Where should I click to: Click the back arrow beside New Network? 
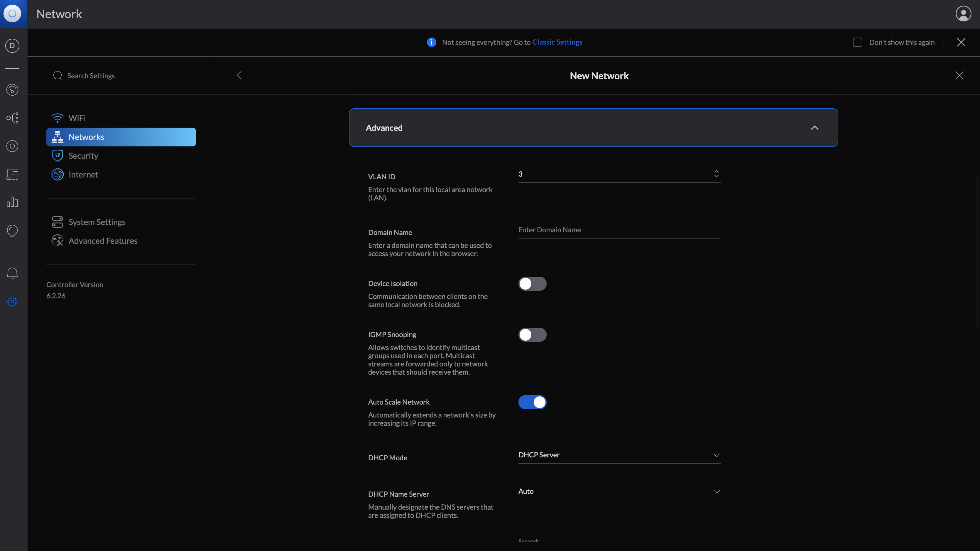[x=239, y=75]
